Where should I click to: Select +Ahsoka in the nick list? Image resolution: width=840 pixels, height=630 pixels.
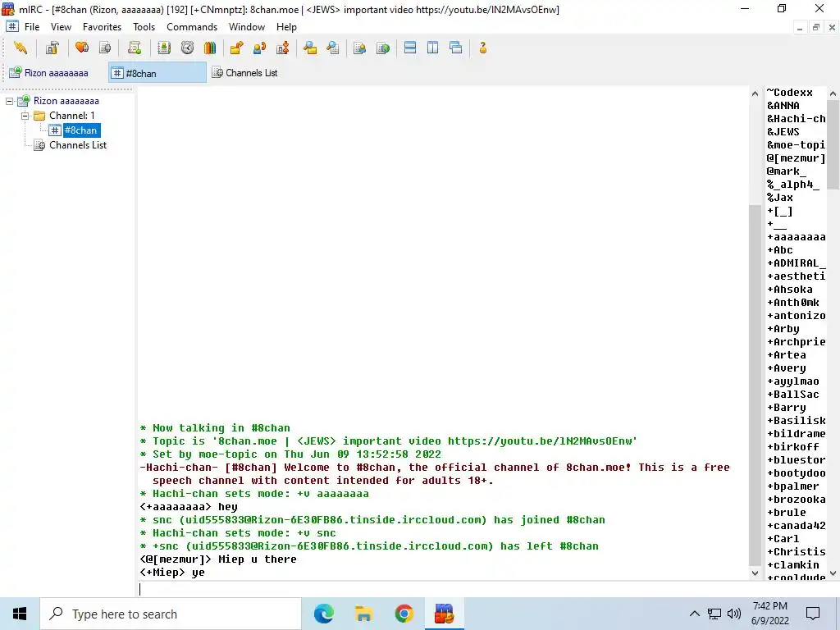[790, 290]
